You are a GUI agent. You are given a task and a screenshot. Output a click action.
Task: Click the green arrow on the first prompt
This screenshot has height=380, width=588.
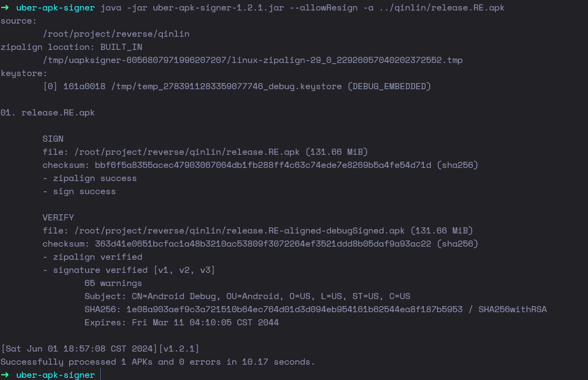click(5, 8)
